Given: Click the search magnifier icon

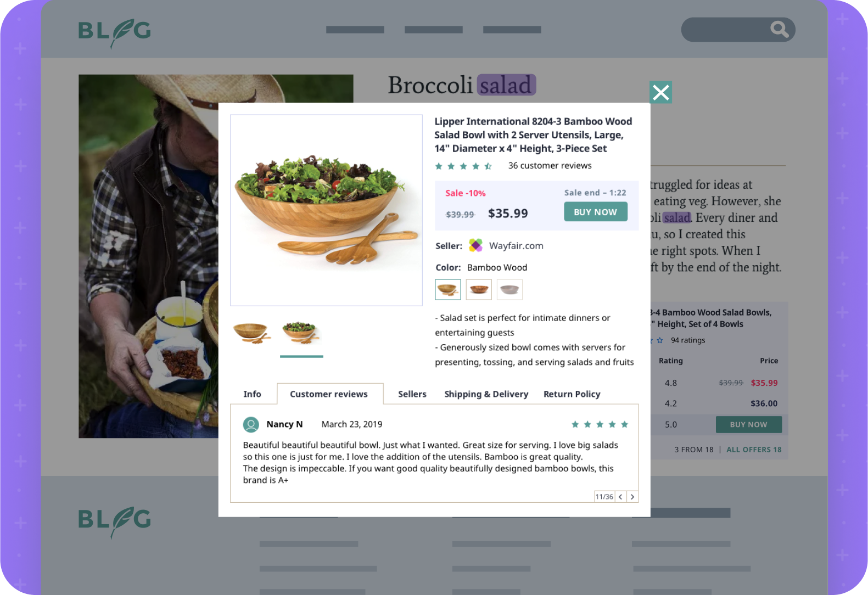Looking at the screenshot, I should 779,29.
